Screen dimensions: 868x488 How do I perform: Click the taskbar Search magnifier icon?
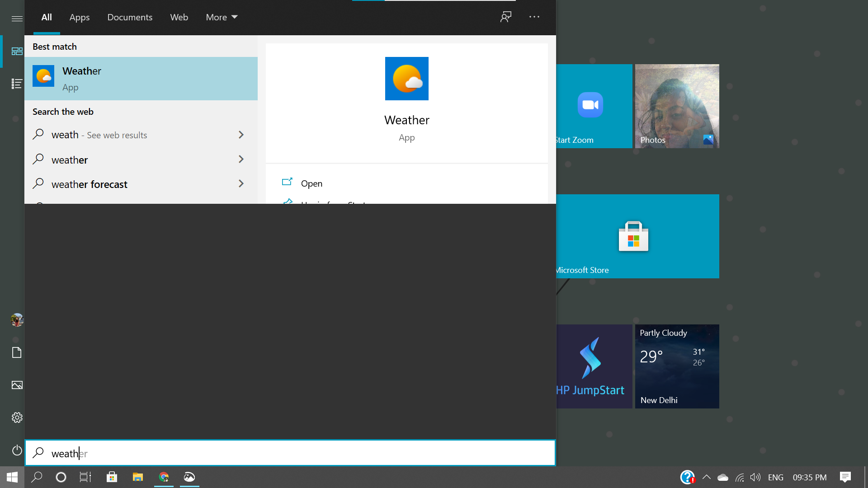point(37,477)
